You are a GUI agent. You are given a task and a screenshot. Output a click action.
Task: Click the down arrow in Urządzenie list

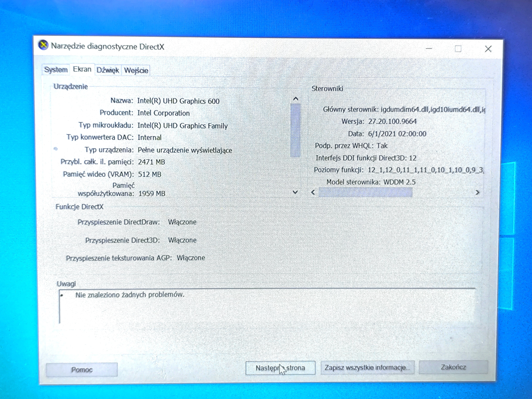[x=295, y=192]
